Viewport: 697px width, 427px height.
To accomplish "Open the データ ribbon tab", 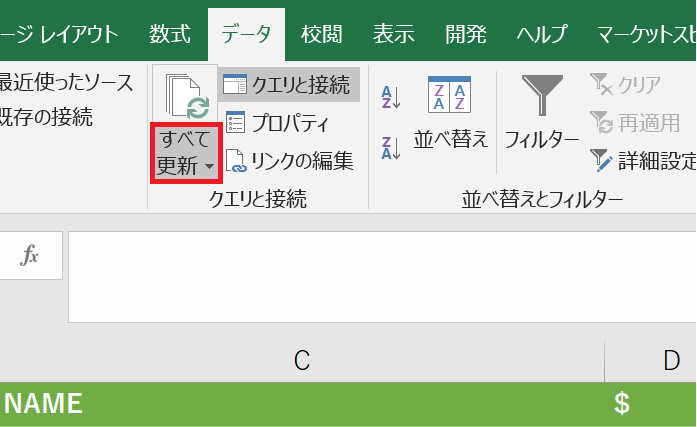I will tap(246, 34).
